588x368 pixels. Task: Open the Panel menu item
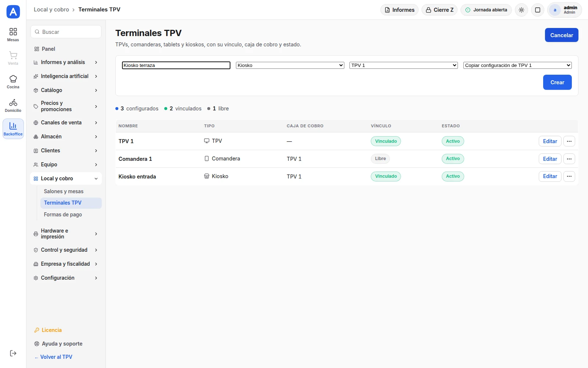tap(66, 49)
